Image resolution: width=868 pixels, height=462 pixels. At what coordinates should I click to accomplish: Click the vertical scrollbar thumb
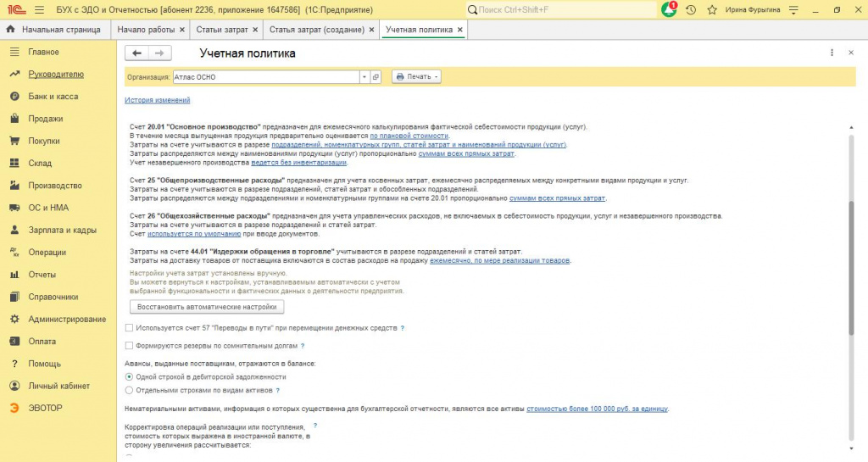(851, 267)
